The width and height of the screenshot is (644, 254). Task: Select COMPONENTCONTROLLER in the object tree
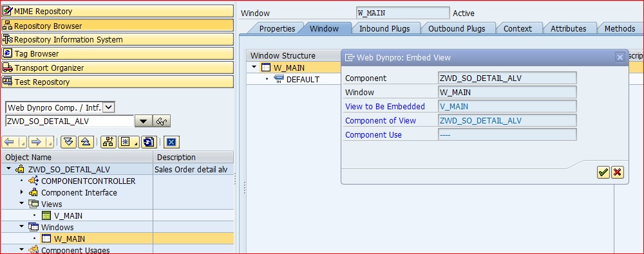click(x=88, y=181)
